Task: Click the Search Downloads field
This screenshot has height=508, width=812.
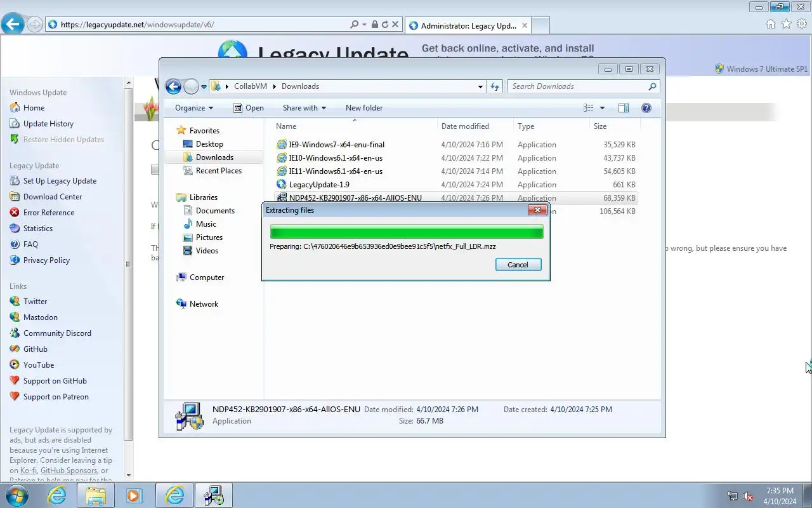Action: 583,86
